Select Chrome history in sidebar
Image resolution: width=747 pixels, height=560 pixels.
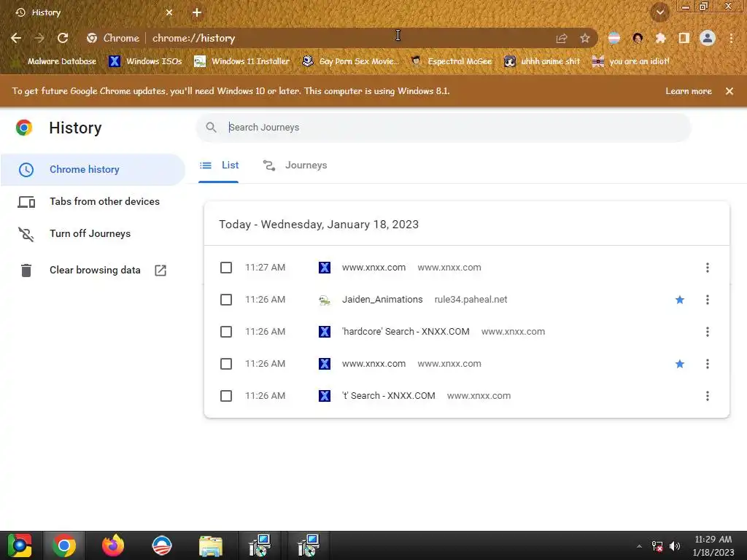click(x=93, y=169)
